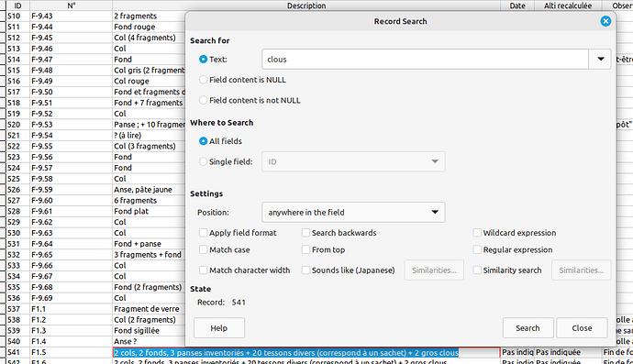Enable Regular expression checkbox
This screenshot has height=364, width=633.
477,249
